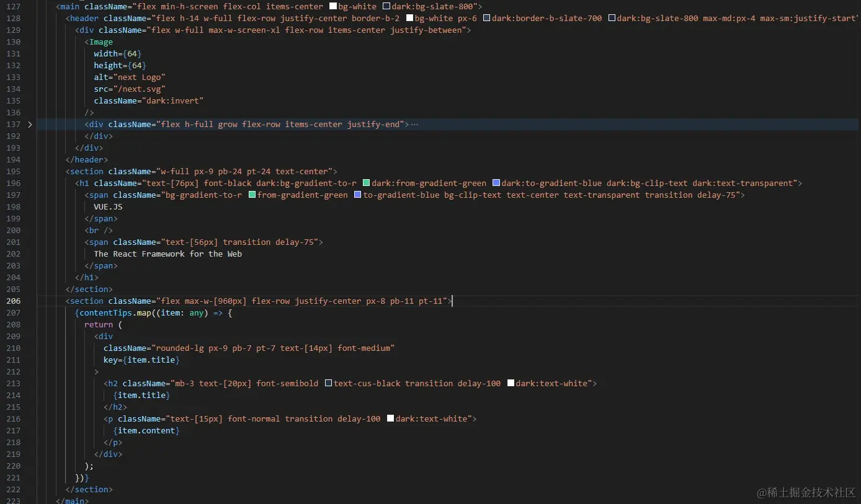
Task: Open color swatch for dark:bg-slate-800 on line 127
Action: [386, 7]
